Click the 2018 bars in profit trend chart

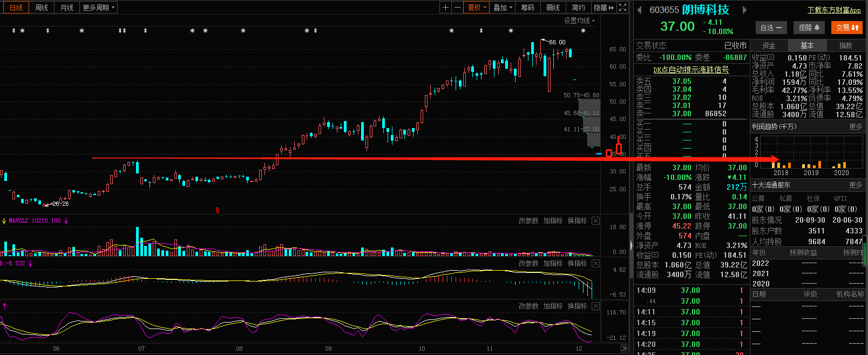[781, 165]
